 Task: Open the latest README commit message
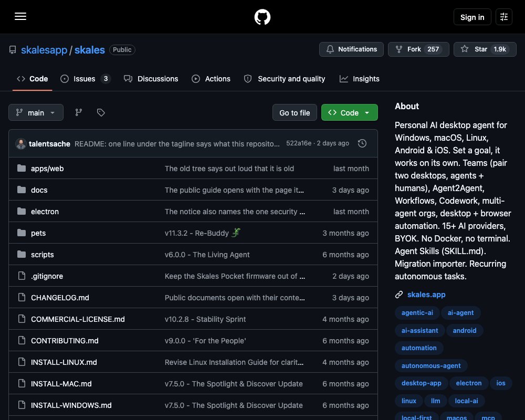[177, 144]
